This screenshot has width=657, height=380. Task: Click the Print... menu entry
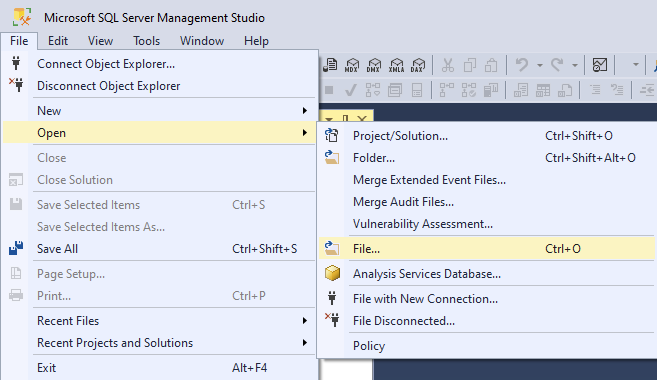coord(159,296)
